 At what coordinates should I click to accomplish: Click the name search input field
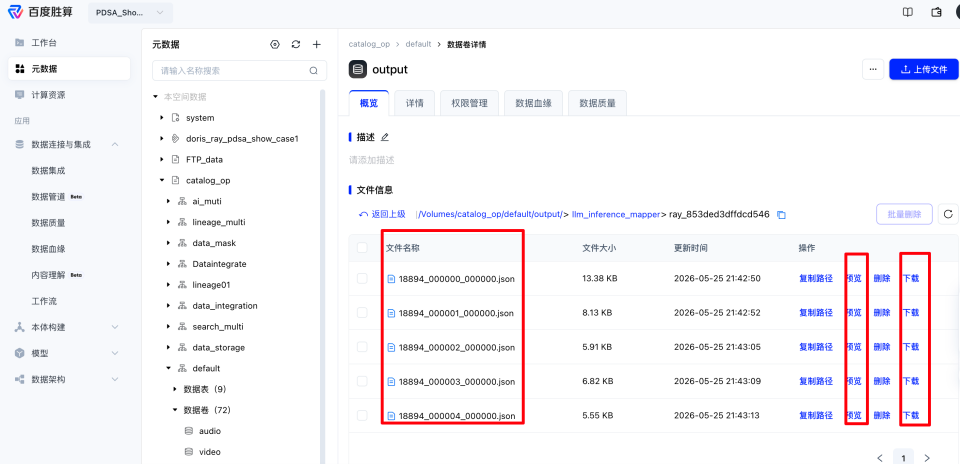pyautogui.click(x=239, y=70)
